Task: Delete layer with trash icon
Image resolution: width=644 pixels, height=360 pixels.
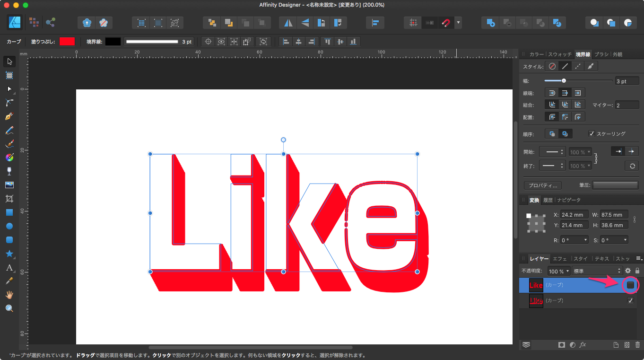Action: click(x=637, y=345)
